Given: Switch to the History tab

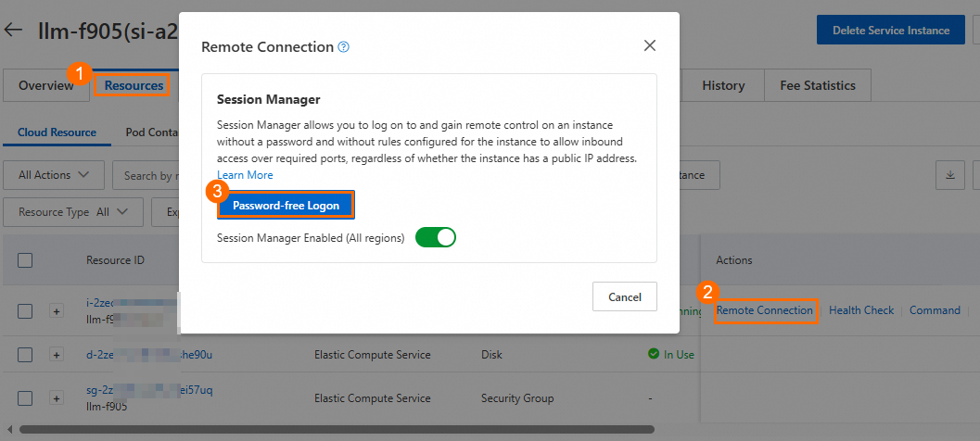Looking at the screenshot, I should (x=723, y=85).
